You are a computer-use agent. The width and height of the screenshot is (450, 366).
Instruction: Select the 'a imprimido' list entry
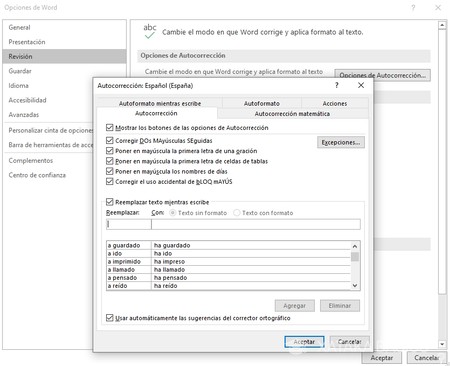point(228,261)
